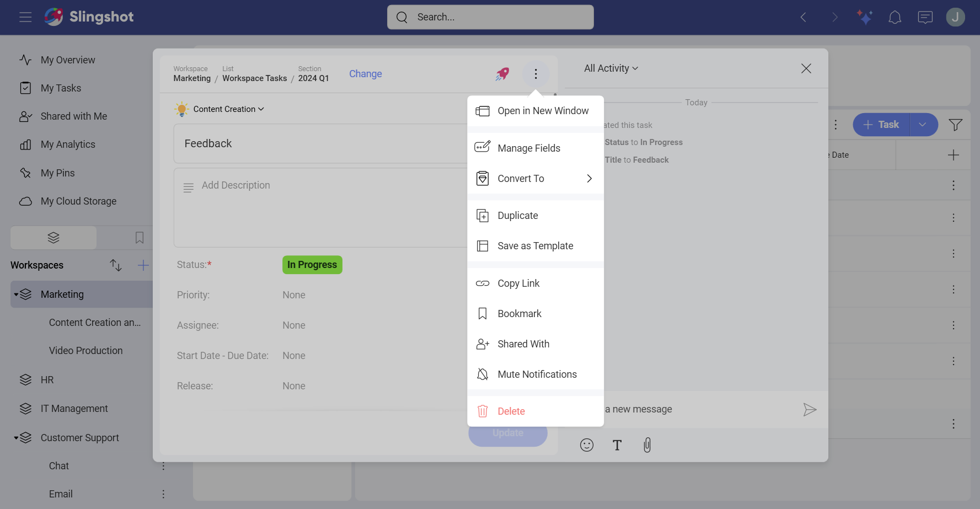Select Open in New Window
This screenshot has height=509, width=980.
click(x=535, y=111)
